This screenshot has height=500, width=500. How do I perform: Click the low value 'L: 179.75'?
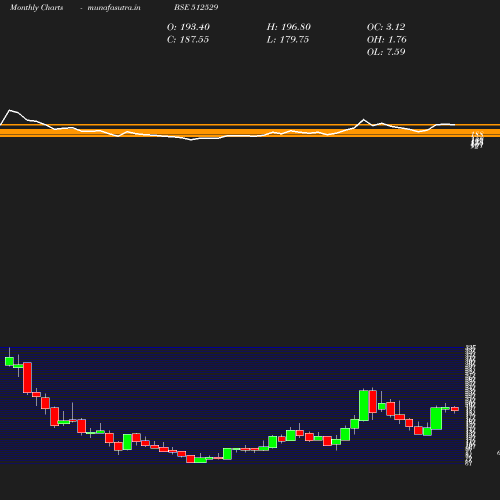[288, 40]
